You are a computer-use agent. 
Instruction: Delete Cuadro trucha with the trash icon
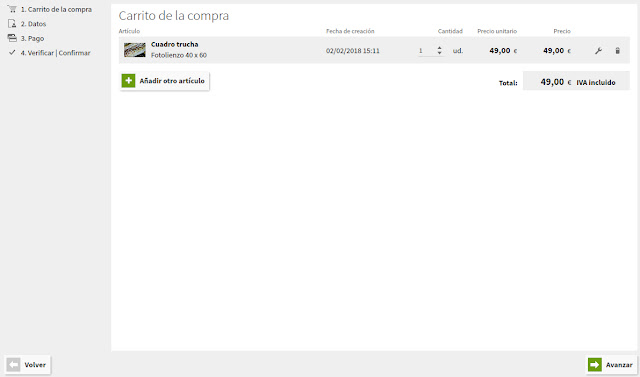pos(618,51)
